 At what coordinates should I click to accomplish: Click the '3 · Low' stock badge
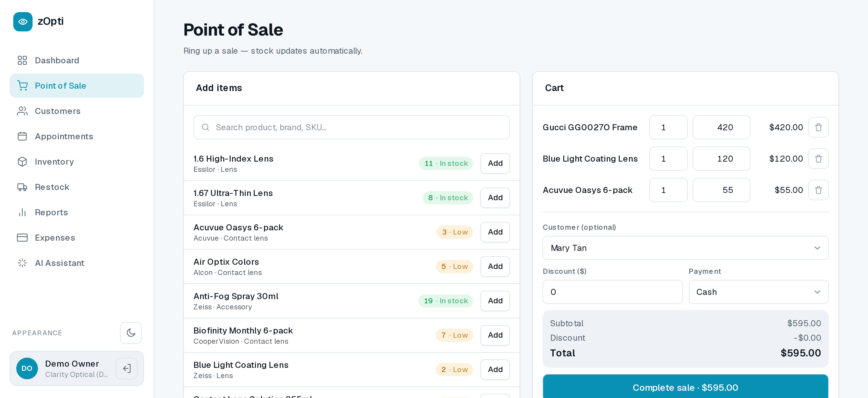point(454,232)
